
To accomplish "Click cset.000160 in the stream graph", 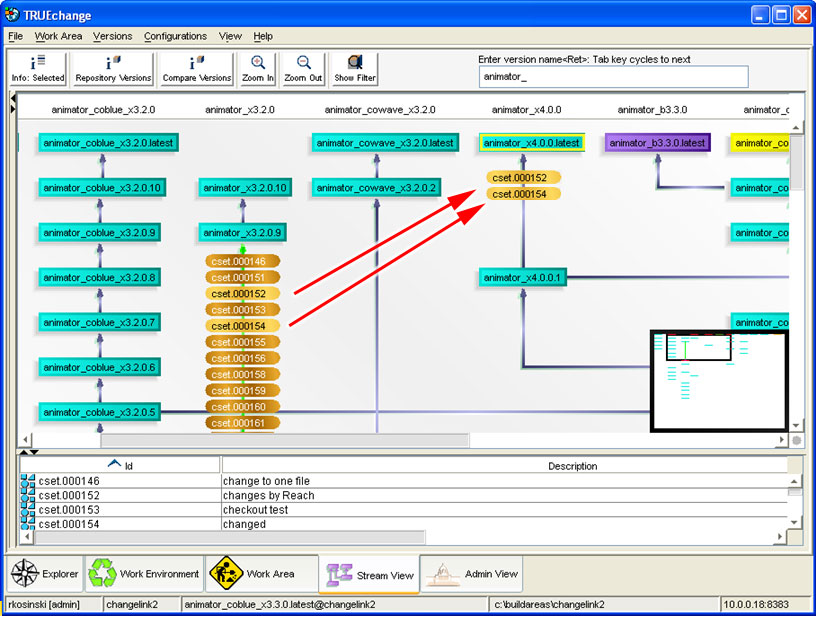I will coord(243,406).
